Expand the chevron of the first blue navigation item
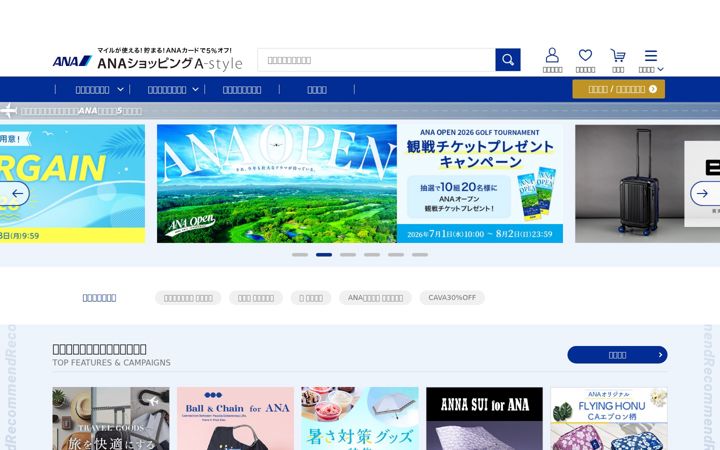Image resolution: width=720 pixels, height=450 pixels. coord(120,90)
